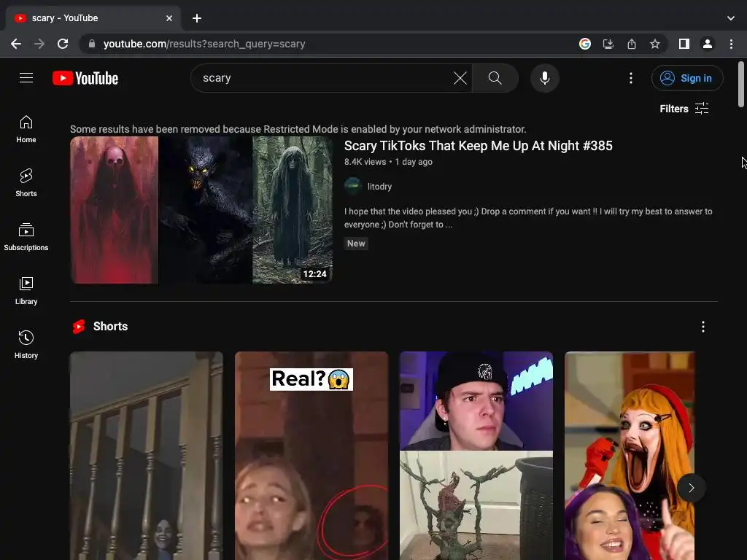
Task: Click the 'New' badge
Action: tap(356, 244)
